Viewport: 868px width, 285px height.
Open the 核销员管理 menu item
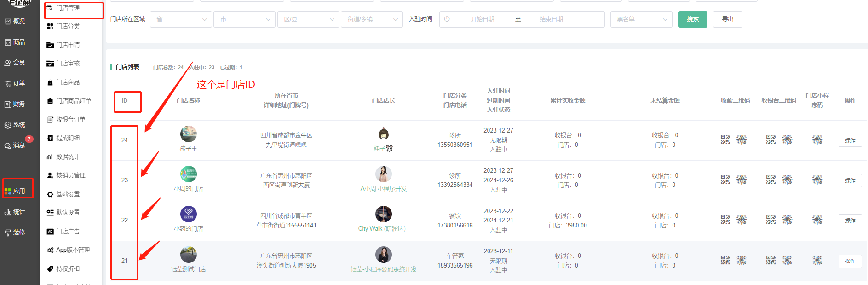[x=70, y=175]
